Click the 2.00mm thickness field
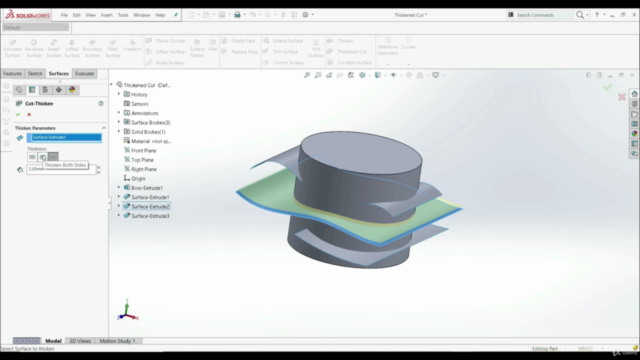 point(61,169)
